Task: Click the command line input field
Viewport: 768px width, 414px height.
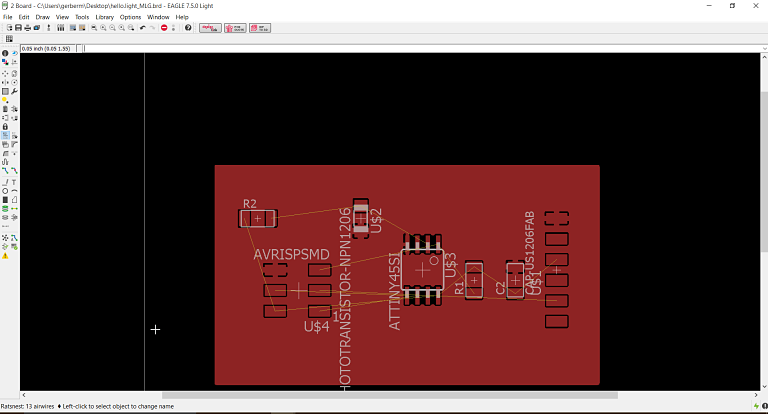Action: pyautogui.click(x=421, y=49)
